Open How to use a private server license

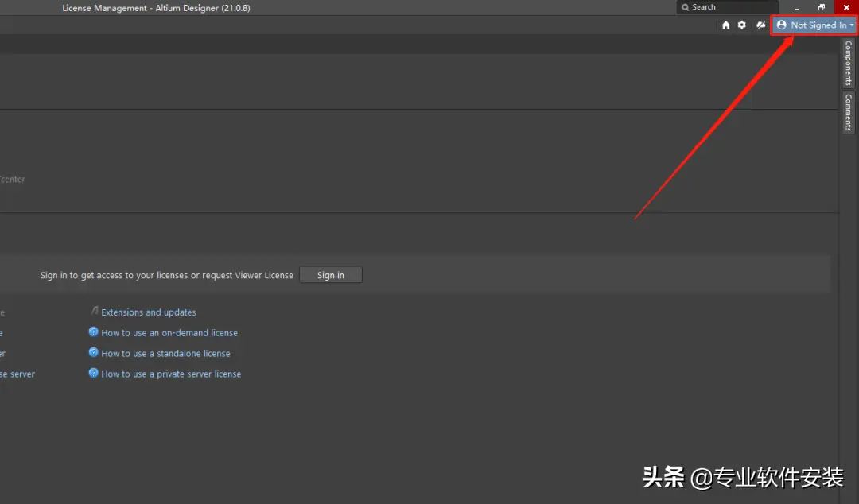pyautogui.click(x=171, y=374)
